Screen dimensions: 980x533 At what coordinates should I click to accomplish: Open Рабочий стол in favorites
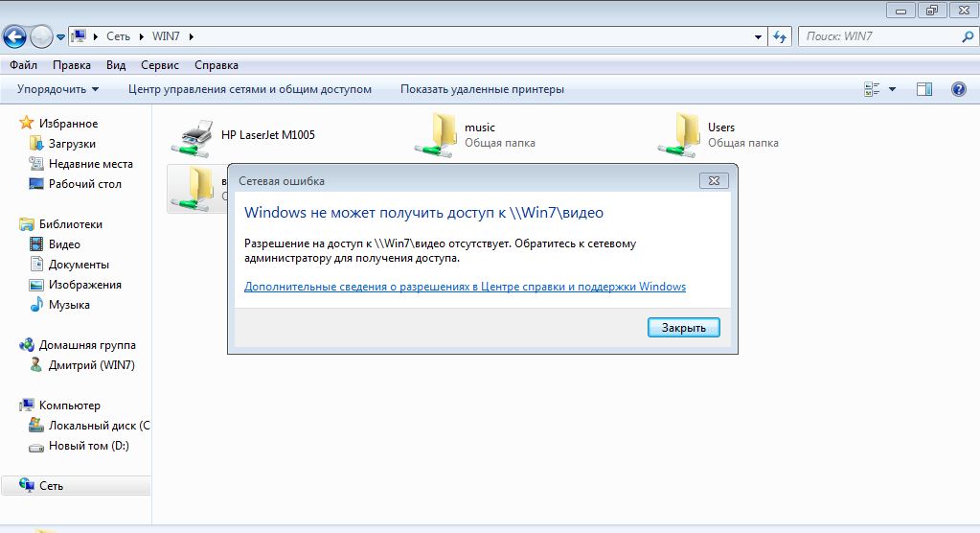[85, 184]
